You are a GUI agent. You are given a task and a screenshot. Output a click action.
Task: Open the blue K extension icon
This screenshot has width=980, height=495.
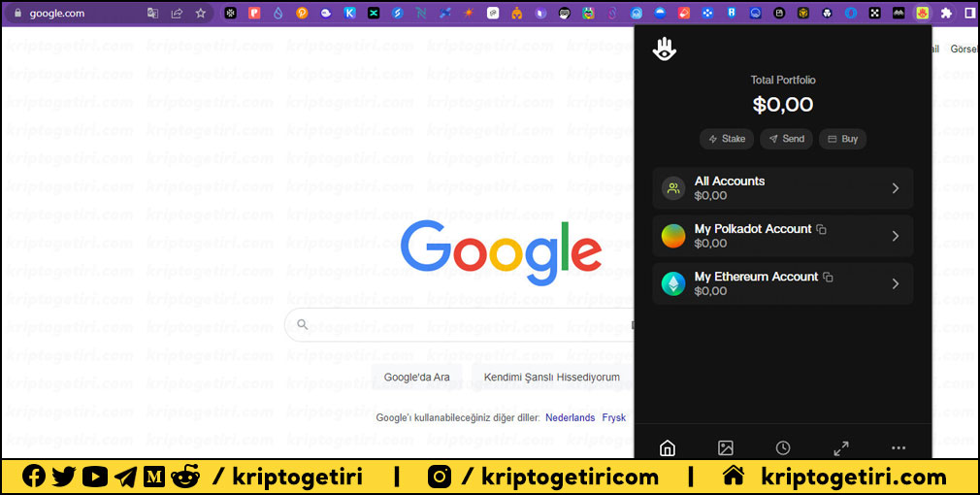click(350, 13)
